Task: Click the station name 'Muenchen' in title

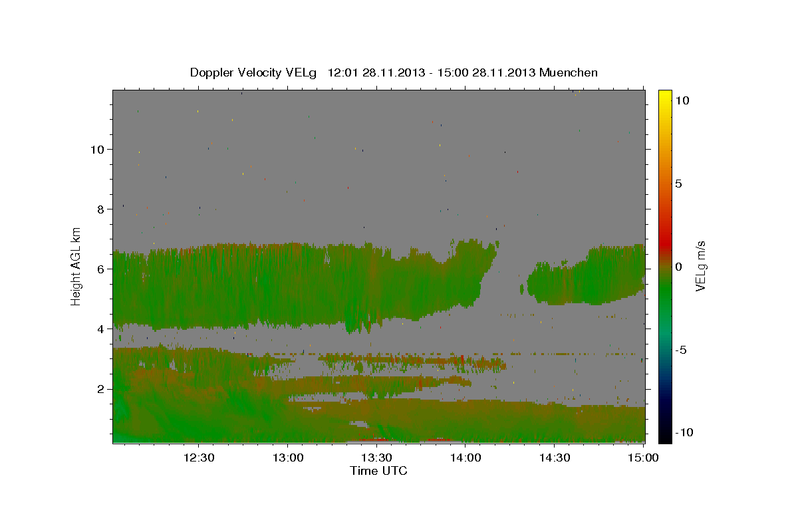Action: click(x=569, y=72)
